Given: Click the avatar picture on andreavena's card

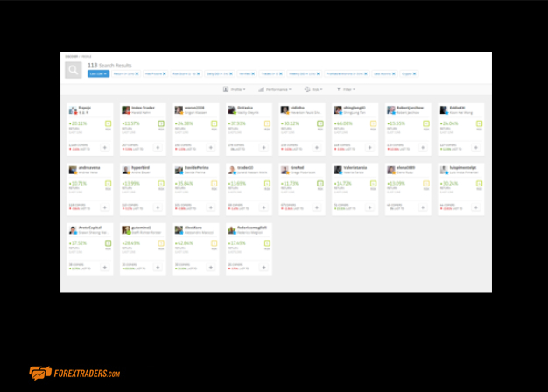Looking at the screenshot, I should [73, 170].
